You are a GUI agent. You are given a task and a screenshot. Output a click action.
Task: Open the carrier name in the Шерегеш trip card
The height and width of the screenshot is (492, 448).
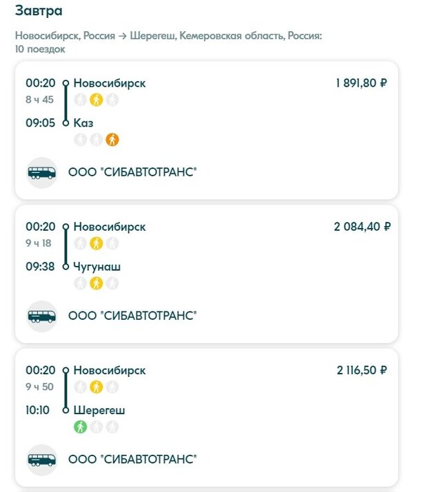pyautogui.click(x=132, y=460)
